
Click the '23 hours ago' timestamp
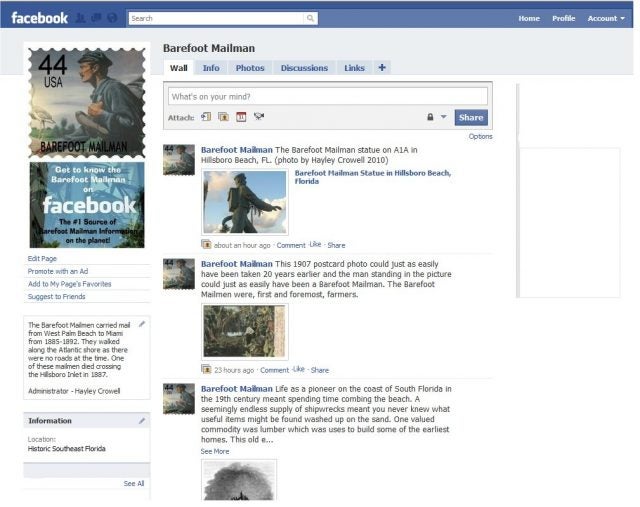tap(234, 370)
